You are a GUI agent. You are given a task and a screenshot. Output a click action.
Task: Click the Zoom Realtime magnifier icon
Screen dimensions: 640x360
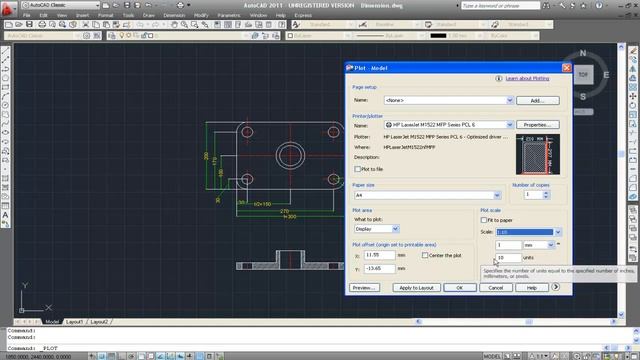click(x=184, y=25)
